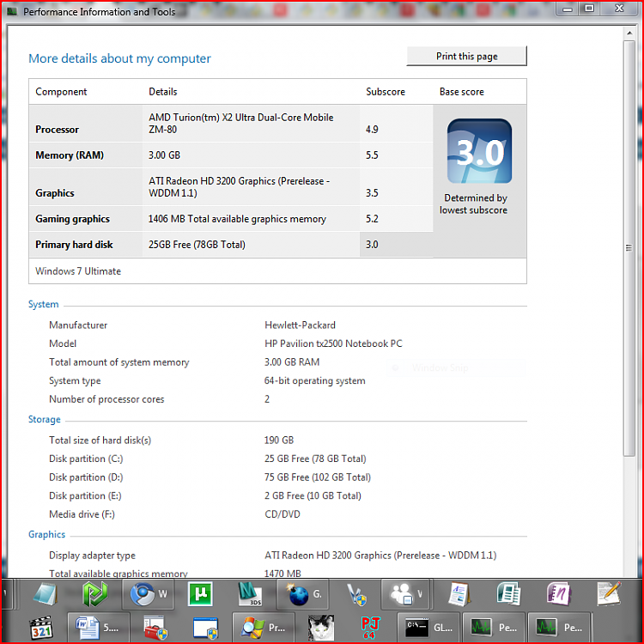Click the Media drive (F:) label
The width and height of the screenshot is (644, 644).
[x=82, y=514]
